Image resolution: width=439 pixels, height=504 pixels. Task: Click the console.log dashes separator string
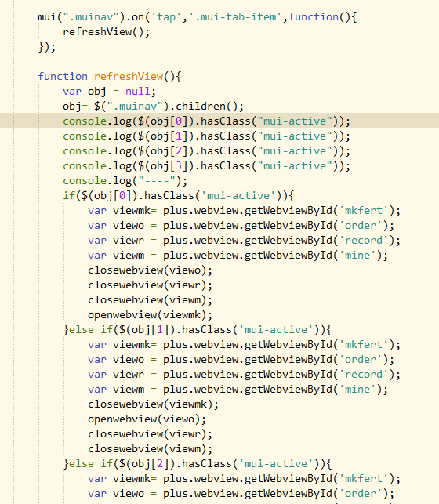pyautogui.click(x=157, y=181)
